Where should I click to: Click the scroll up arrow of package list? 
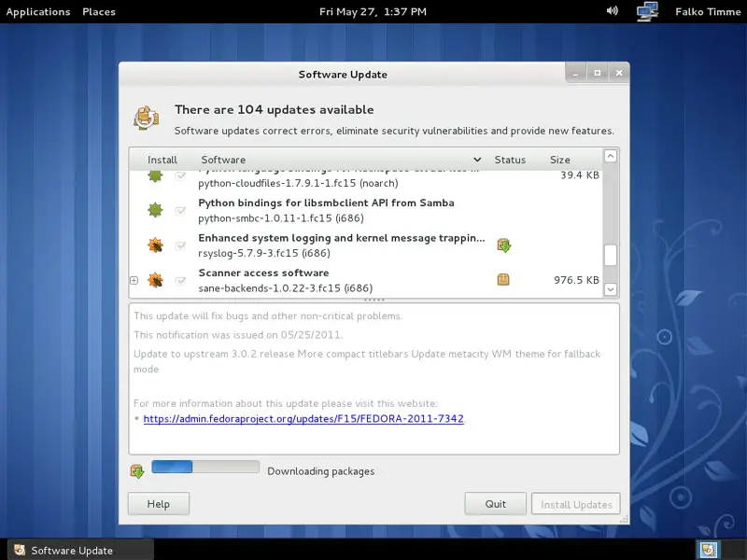pos(611,156)
